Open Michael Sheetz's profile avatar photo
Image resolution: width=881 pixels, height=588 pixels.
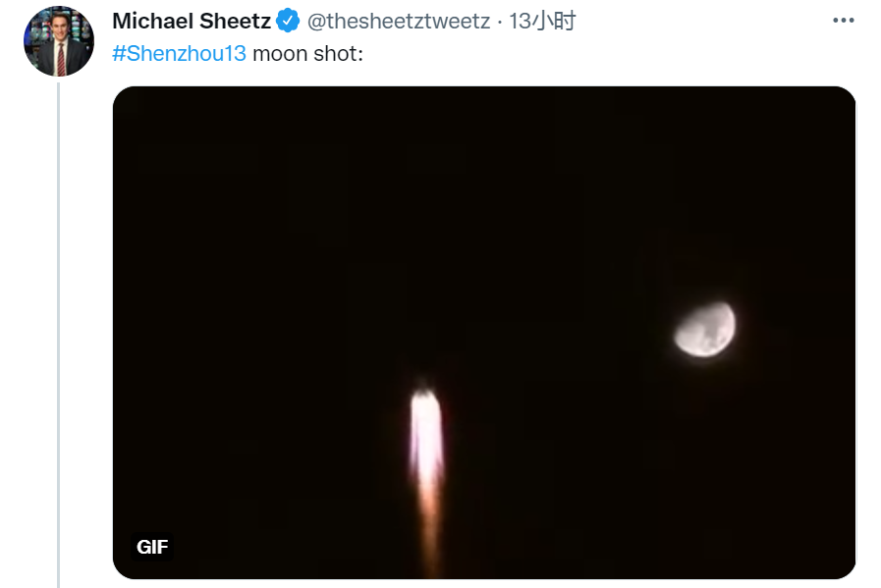pos(59,41)
